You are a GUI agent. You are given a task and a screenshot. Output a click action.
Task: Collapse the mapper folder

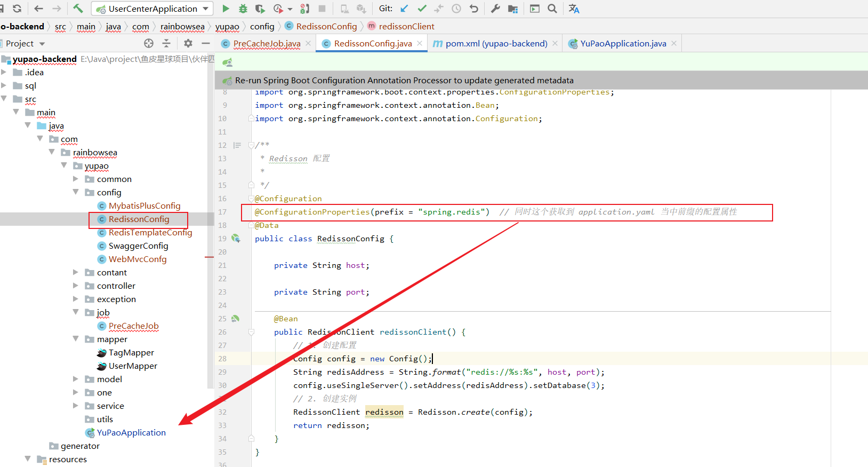(x=76, y=339)
